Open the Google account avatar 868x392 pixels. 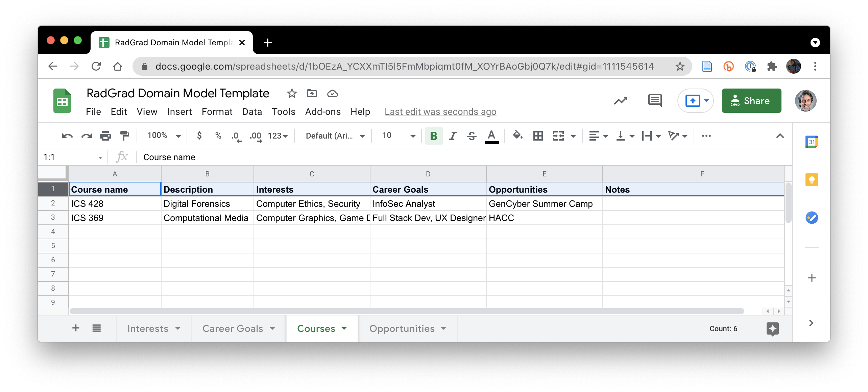(x=805, y=101)
